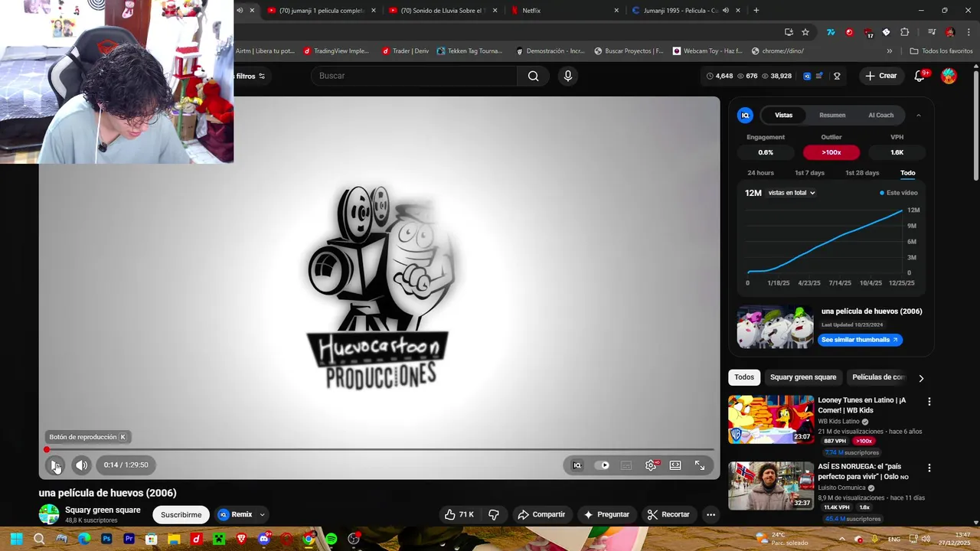980x551 pixels.
Task: Click the Crear button
Action: pyautogui.click(x=881, y=76)
